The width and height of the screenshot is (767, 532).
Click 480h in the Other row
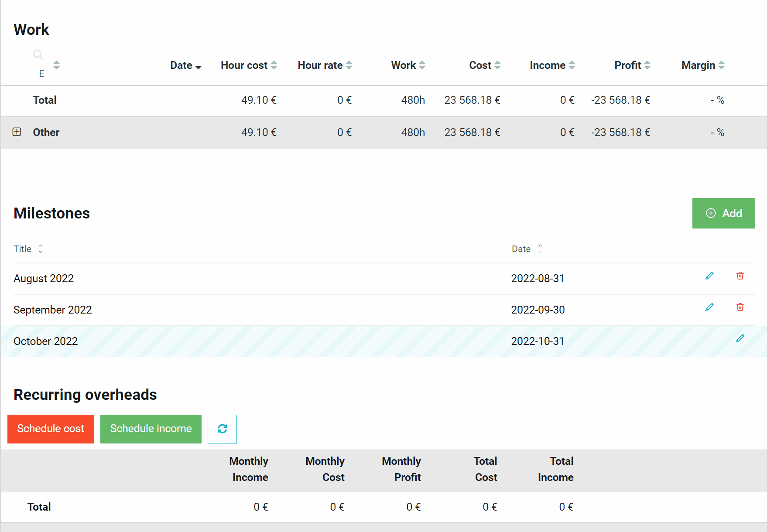(413, 132)
